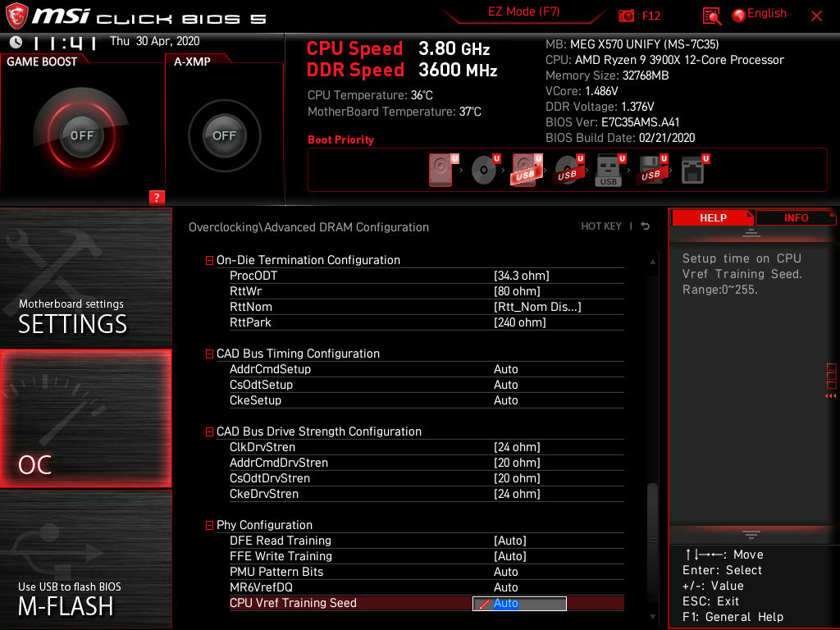840x630 pixels.
Task: Collapse On-Die Termination Configuration group
Action: [x=209, y=260]
